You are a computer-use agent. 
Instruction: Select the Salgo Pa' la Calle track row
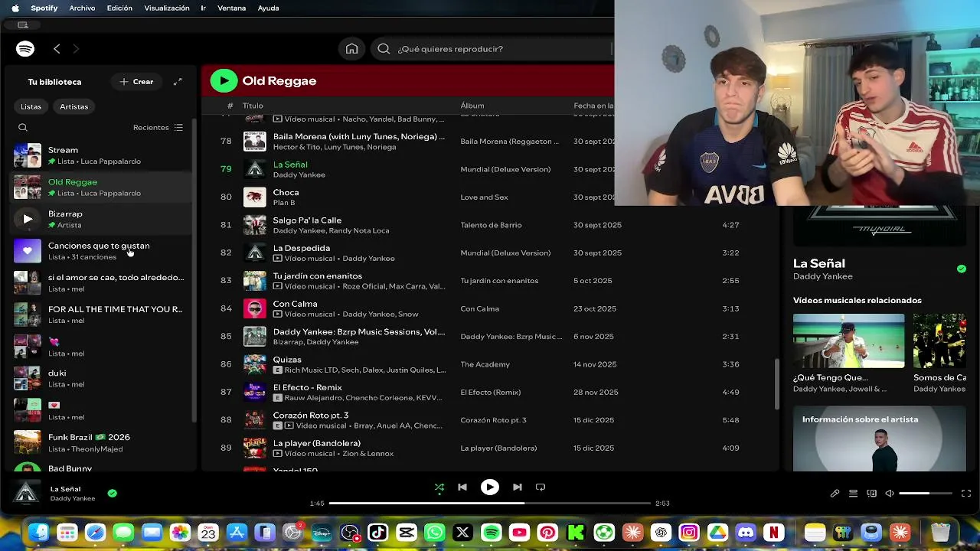pyautogui.click(x=490, y=225)
